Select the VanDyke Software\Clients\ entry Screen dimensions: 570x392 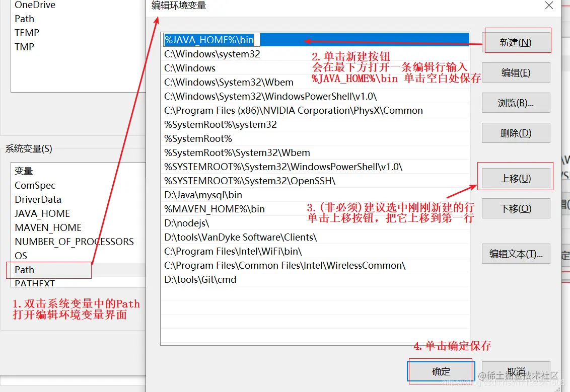[315, 237]
